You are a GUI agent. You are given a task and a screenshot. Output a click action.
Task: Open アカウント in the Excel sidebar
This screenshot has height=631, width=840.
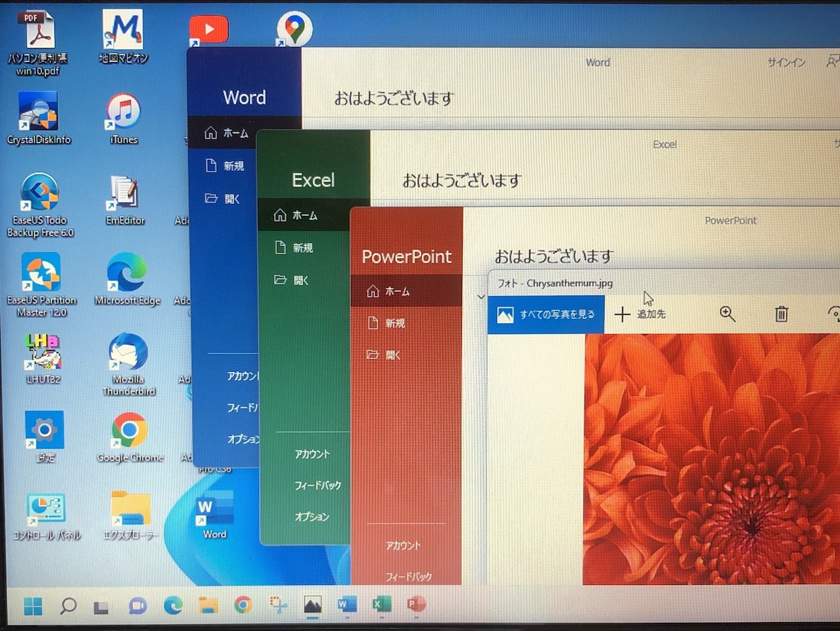(x=312, y=454)
